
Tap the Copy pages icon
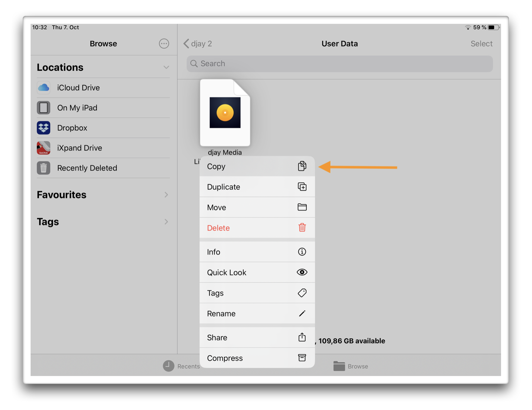coord(302,166)
